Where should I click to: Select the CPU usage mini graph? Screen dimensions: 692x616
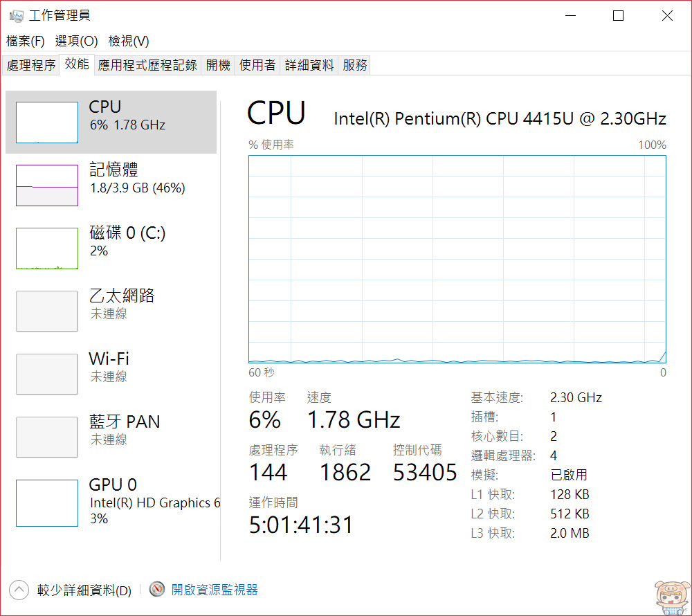tap(47, 123)
